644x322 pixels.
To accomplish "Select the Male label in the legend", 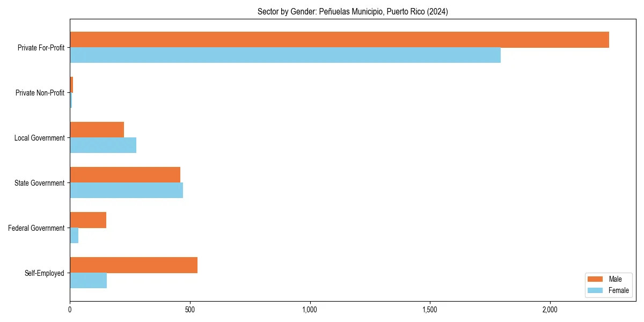I will 616,279.
